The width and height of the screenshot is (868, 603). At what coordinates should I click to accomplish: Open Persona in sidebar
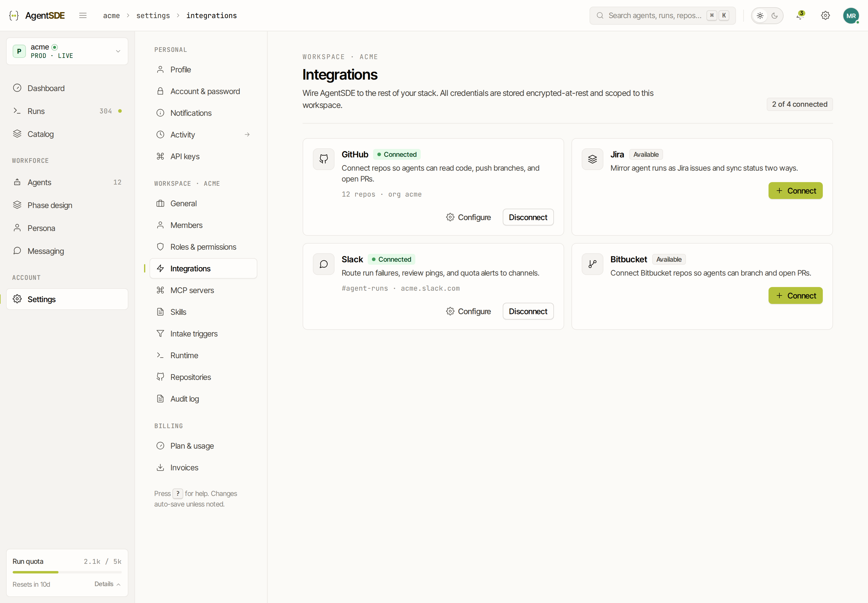click(x=67, y=228)
